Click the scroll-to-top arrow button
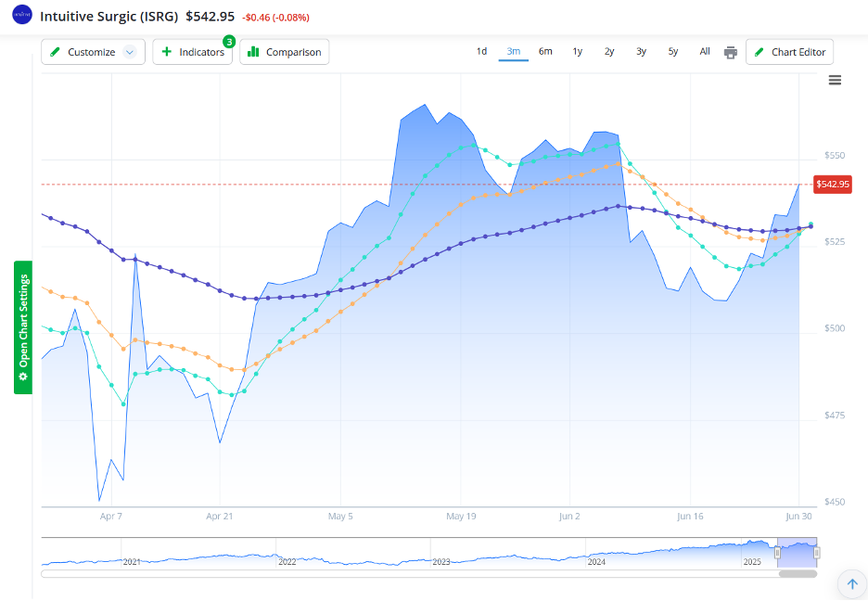The height and width of the screenshot is (601, 868). point(852,584)
